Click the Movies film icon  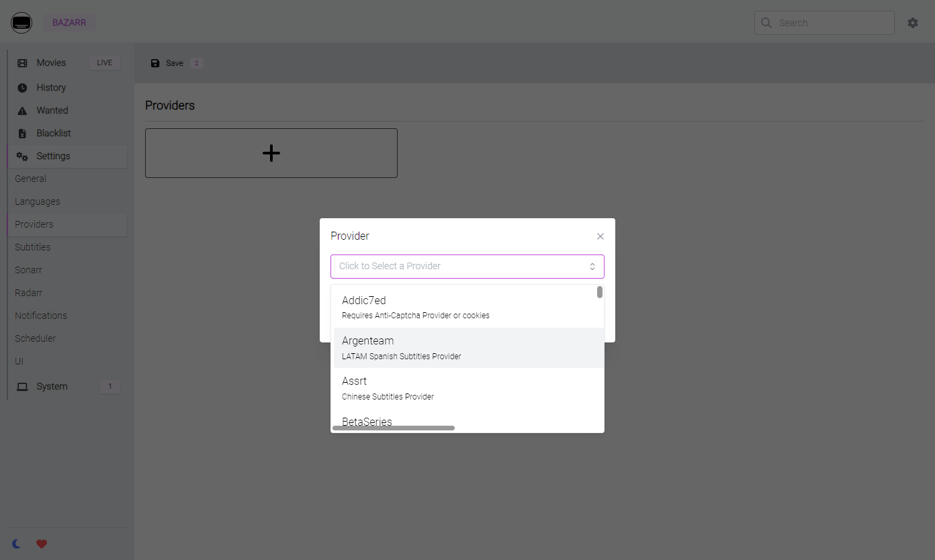22,63
